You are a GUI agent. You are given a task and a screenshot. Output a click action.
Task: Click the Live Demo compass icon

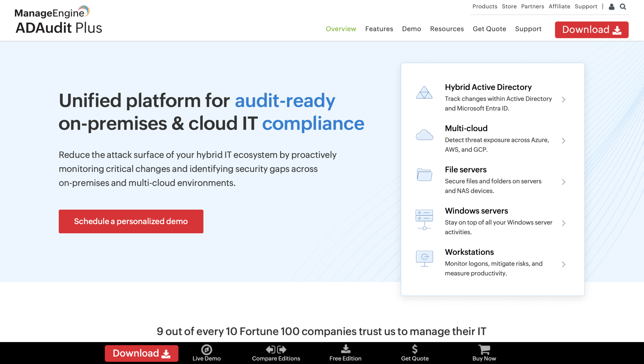pos(206,349)
